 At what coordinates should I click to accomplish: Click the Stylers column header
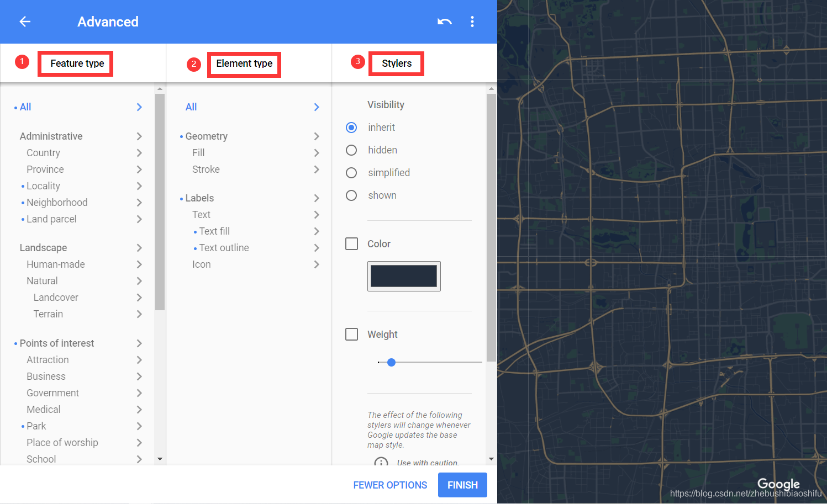(x=397, y=63)
